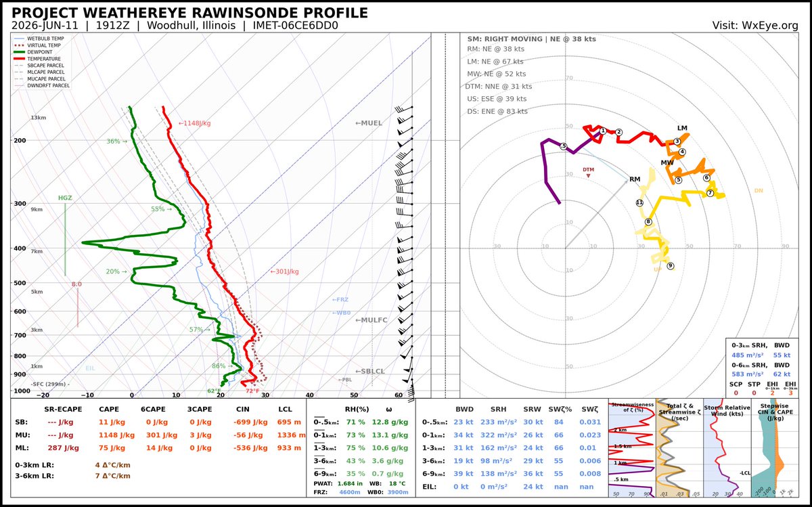The height and width of the screenshot is (507, 812).
Task: Click the '72°F' surface temperature label
Action: tap(252, 391)
